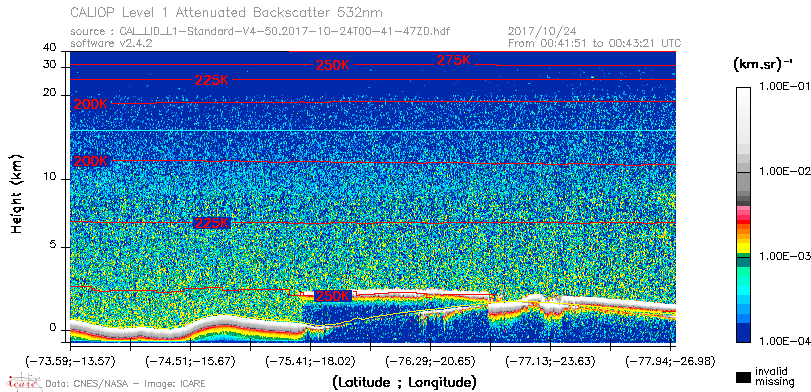Click the source filename text line

click(260, 32)
